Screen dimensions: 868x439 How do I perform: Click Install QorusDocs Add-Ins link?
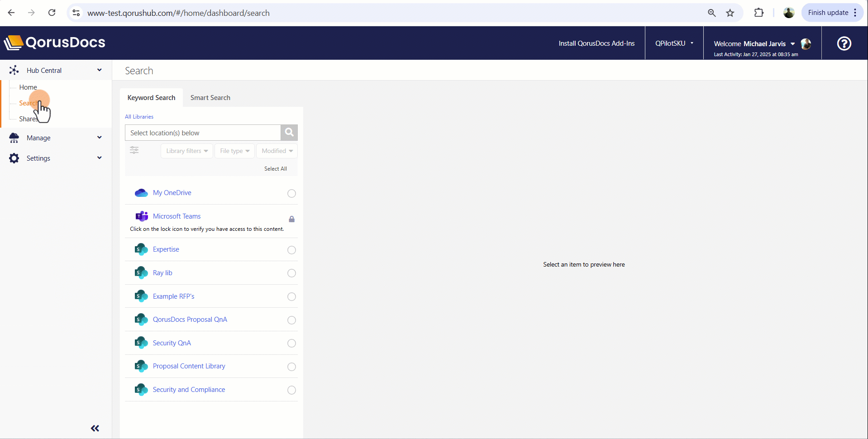[x=596, y=43]
